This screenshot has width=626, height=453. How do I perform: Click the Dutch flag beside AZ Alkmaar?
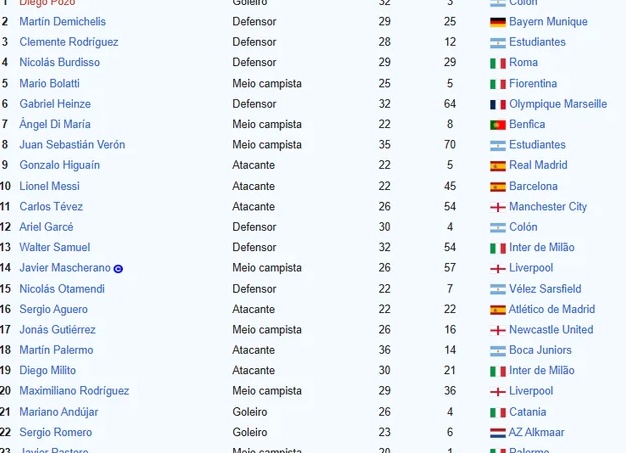tap(498, 433)
